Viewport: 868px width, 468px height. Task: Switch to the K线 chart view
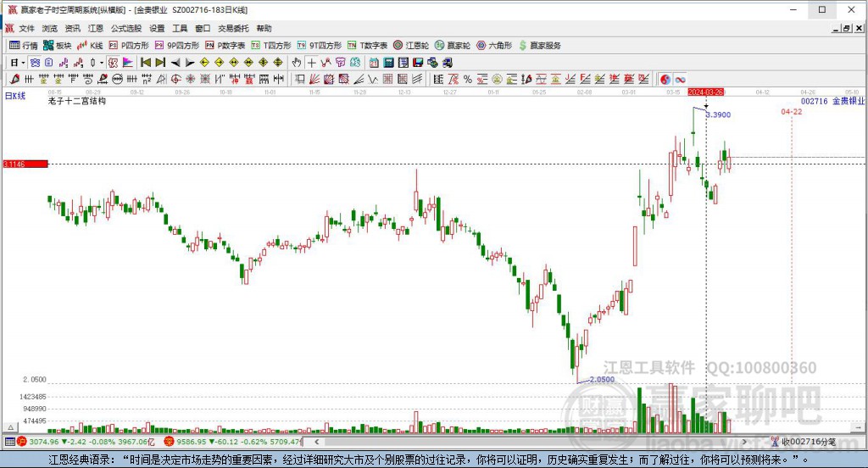[90, 46]
